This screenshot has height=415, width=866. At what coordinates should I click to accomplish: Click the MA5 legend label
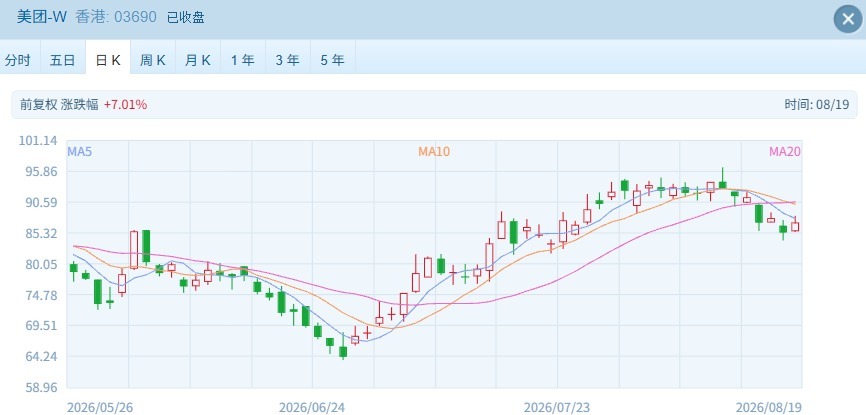[80, 151]
